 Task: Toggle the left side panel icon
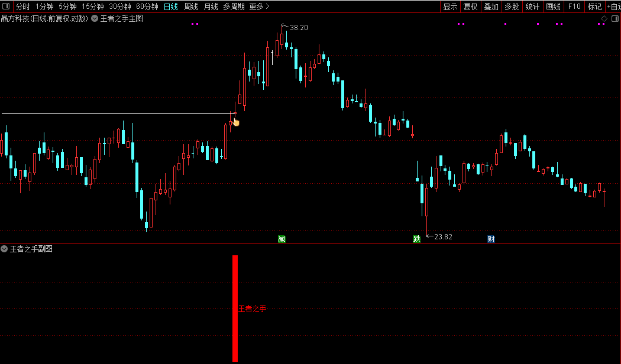[x=6, y=6]
